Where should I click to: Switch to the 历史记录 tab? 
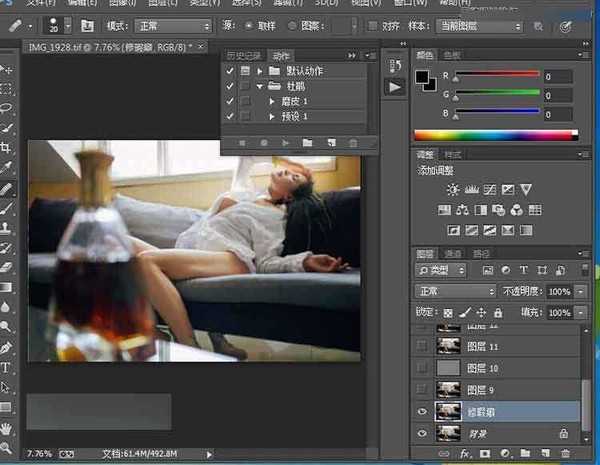243,56
